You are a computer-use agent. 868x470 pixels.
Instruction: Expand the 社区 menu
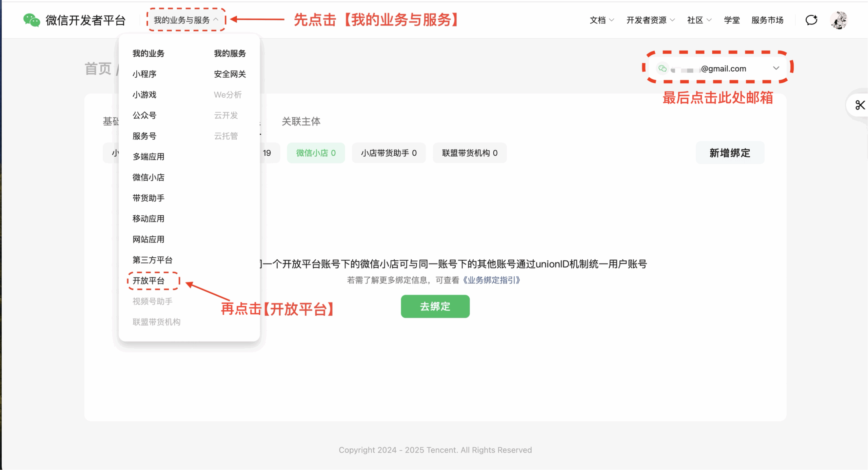coord(699,20)
